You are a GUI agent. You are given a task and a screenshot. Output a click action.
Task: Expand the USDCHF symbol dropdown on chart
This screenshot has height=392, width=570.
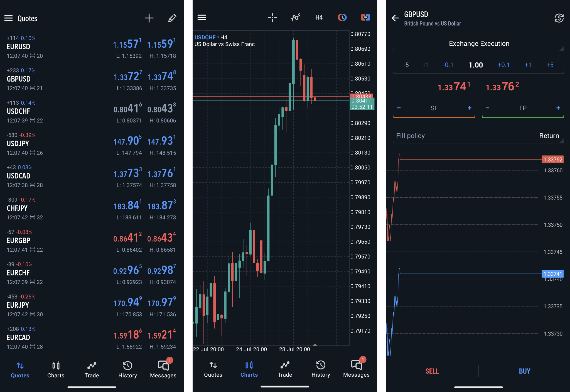pos(207,37)
